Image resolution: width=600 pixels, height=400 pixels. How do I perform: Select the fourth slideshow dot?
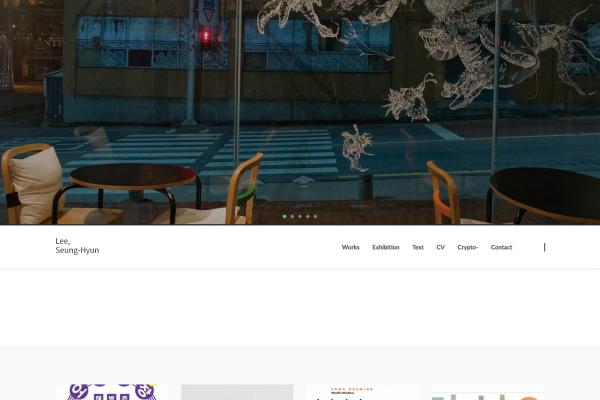307,216
